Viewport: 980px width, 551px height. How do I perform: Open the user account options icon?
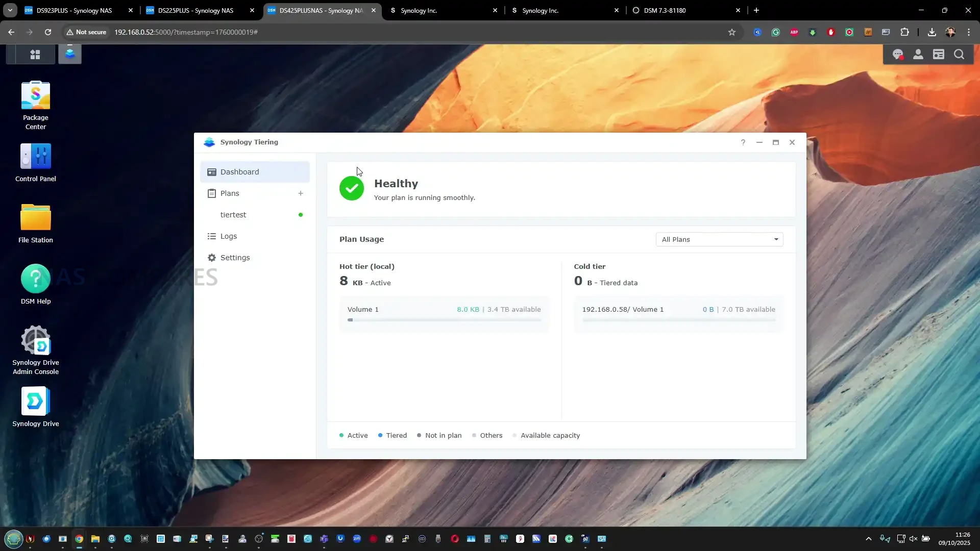[918, 55]
